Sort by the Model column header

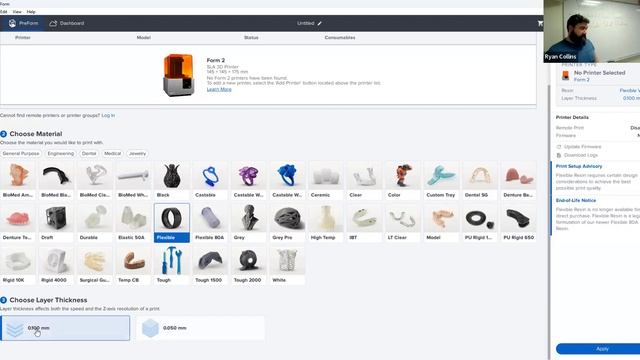click(144, 38)
